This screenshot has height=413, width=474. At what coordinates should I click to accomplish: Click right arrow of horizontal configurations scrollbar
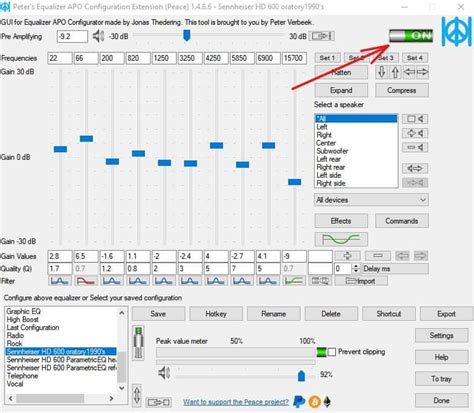coord(111,398)
